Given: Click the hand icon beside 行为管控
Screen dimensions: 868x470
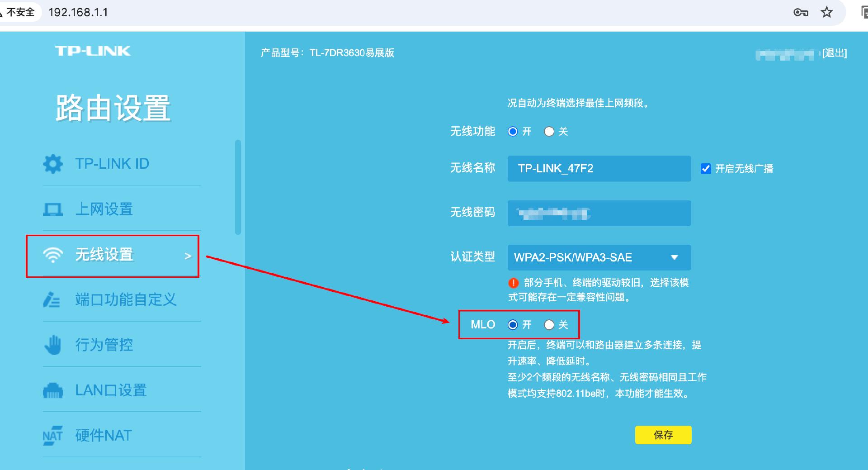Looking at the screenshot, I should point(53,345).
